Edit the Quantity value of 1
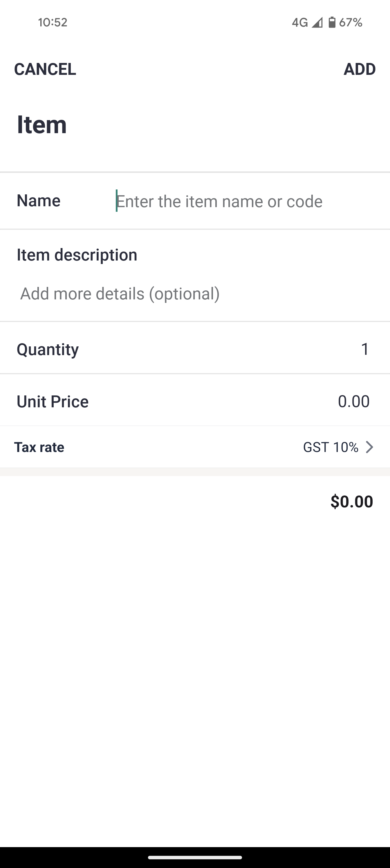This screenshot has width=390, height=868. coord(365,349)
